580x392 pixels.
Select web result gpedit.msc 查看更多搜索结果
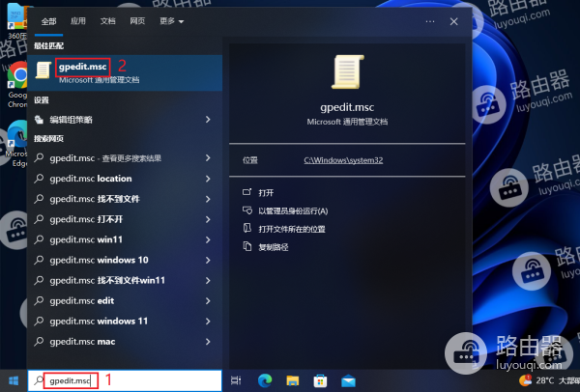pos(125,158)
